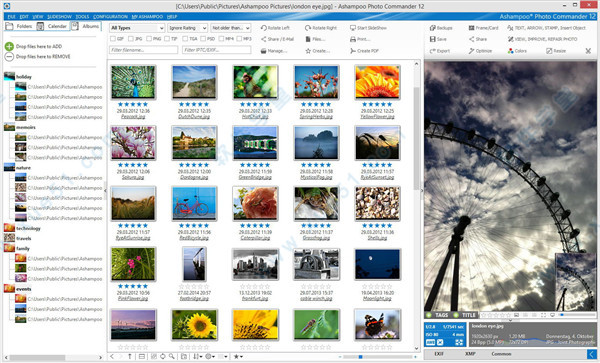Expand the Ignore Rating dropdown
Screen dimensions: 600x363
pyautogui.click(x=188, y=28)
